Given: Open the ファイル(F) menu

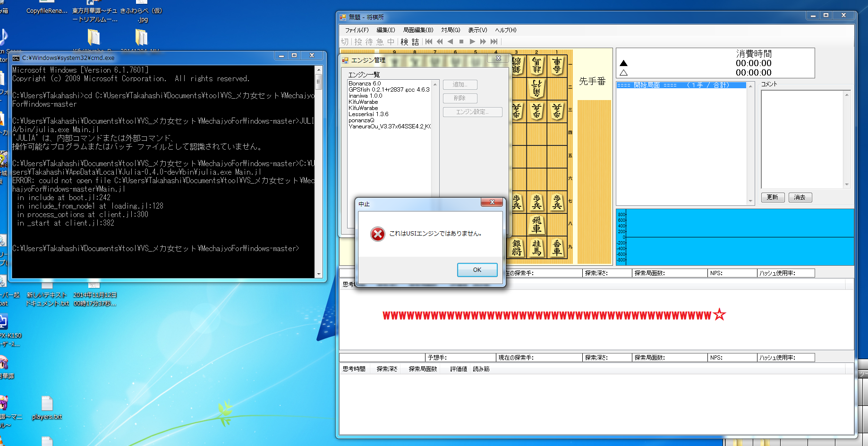Looking at the screenshot, I should tap(357, 30).
